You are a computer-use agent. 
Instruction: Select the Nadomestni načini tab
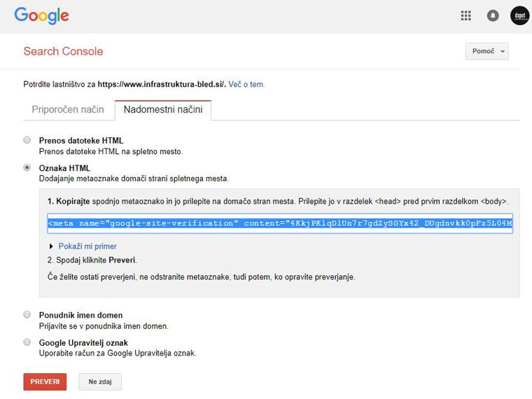[x=163, y=109]
